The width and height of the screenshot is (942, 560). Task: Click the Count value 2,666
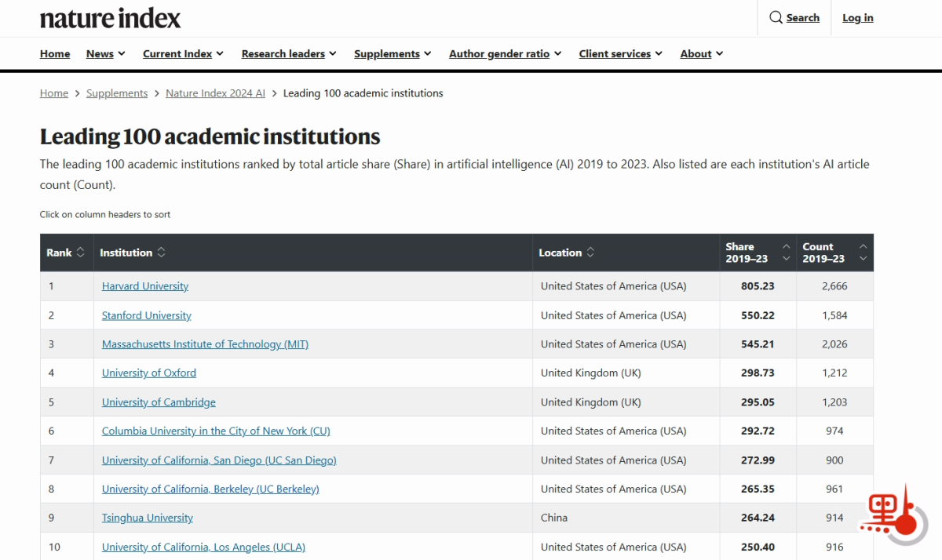(x=834, y=286)
